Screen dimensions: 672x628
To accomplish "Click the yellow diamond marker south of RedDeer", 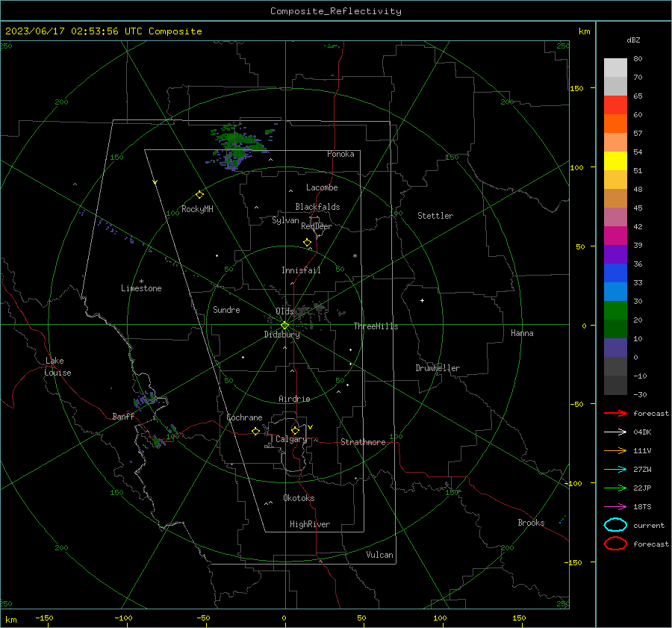I will pyautogui.click(x=307, y=243).
